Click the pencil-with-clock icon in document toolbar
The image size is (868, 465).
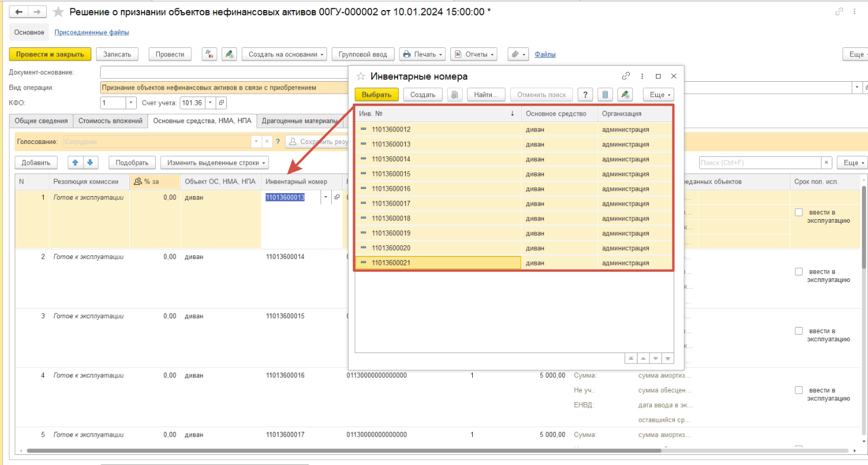click(229, 54)
